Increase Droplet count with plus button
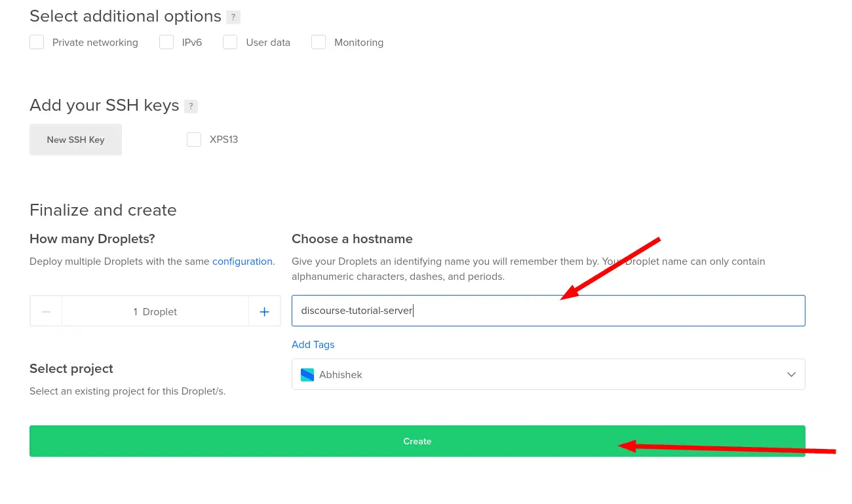 click(x=264, y=311)
